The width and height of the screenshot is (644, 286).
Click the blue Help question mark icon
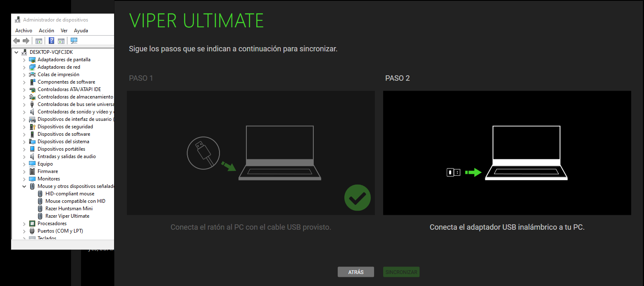[52, 41]
